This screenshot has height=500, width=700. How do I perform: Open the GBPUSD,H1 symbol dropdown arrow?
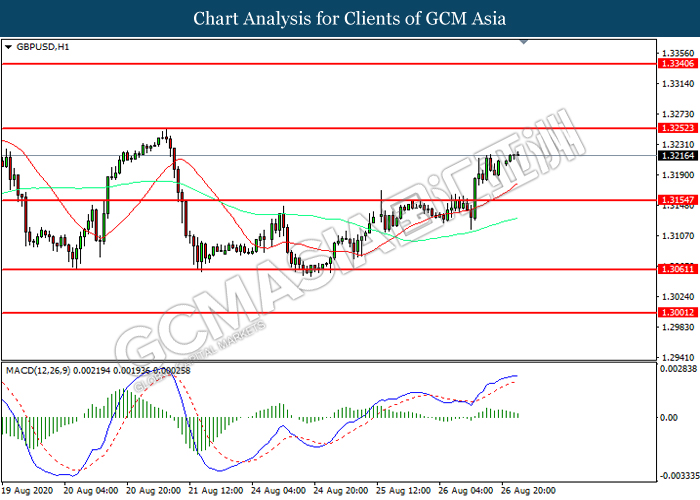click(8, 47)
